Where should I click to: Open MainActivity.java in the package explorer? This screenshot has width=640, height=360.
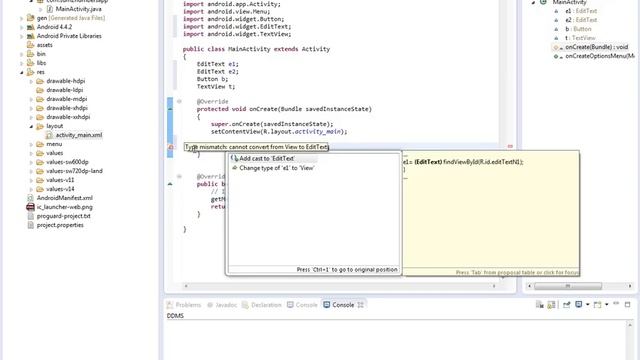(x=78, y=9)
